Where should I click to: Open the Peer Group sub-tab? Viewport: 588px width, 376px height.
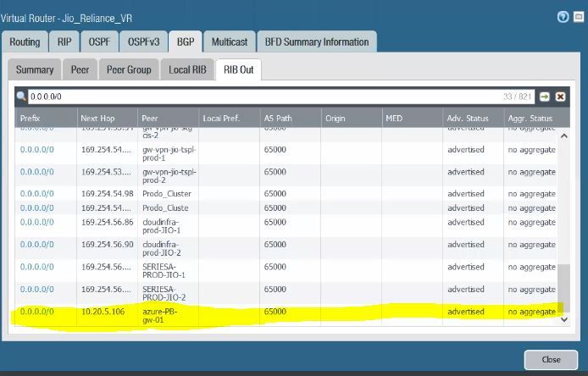pos(127,69)
